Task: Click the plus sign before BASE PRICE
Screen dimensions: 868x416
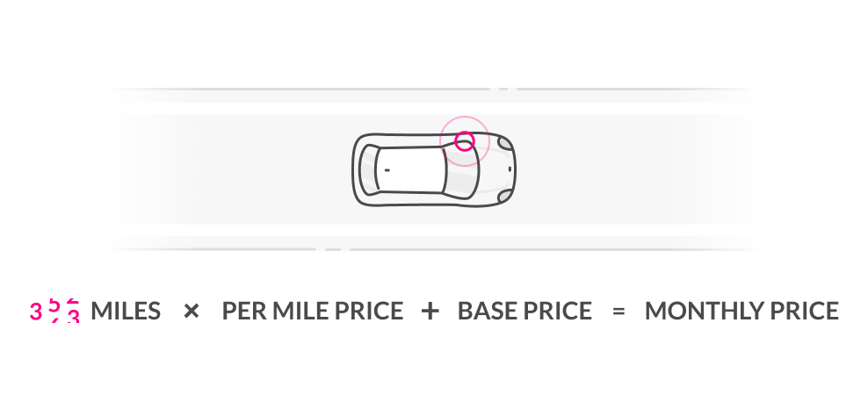Action: [430, 312]
